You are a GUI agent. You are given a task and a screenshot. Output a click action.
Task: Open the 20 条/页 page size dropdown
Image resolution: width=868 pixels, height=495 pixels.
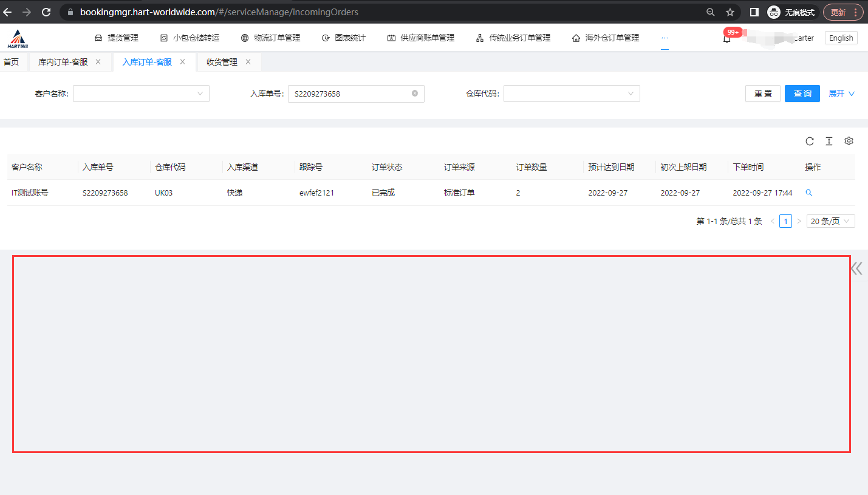830,221
